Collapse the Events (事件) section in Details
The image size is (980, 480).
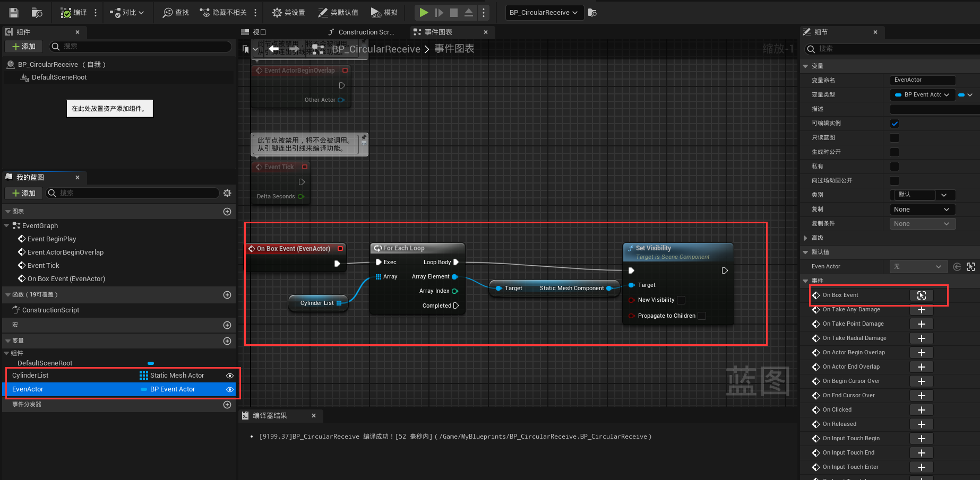point(805,281)
